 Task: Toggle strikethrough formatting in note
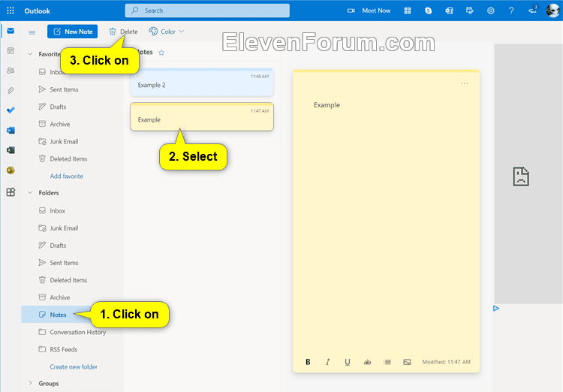367,362
